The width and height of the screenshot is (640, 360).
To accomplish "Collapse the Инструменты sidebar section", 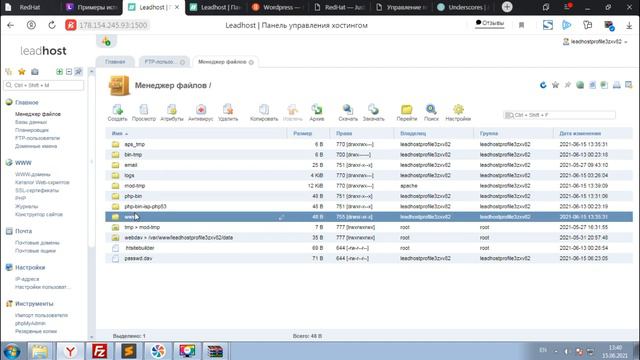I will (34, 304).
